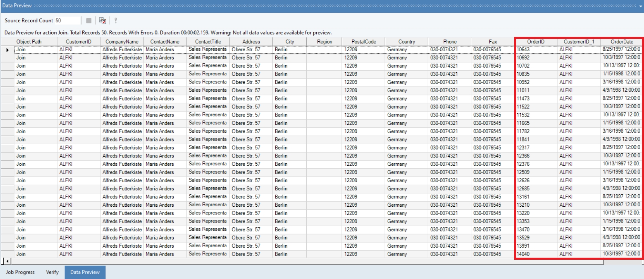This screenshot has height=279, width=644.
Task: Click the current row arrow indicator
Action: tap(7, 50)
